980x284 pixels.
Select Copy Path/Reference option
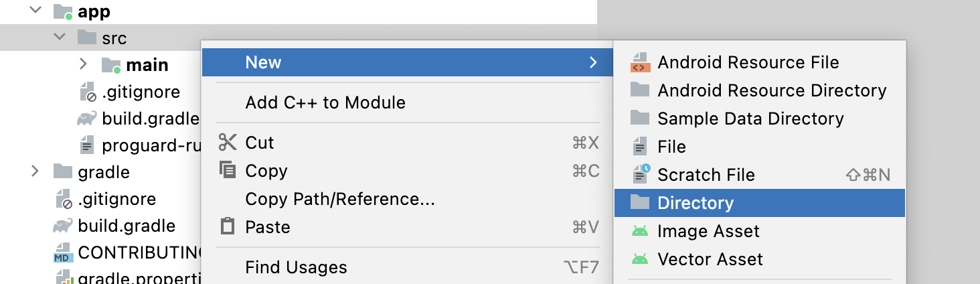coord(340,199)
